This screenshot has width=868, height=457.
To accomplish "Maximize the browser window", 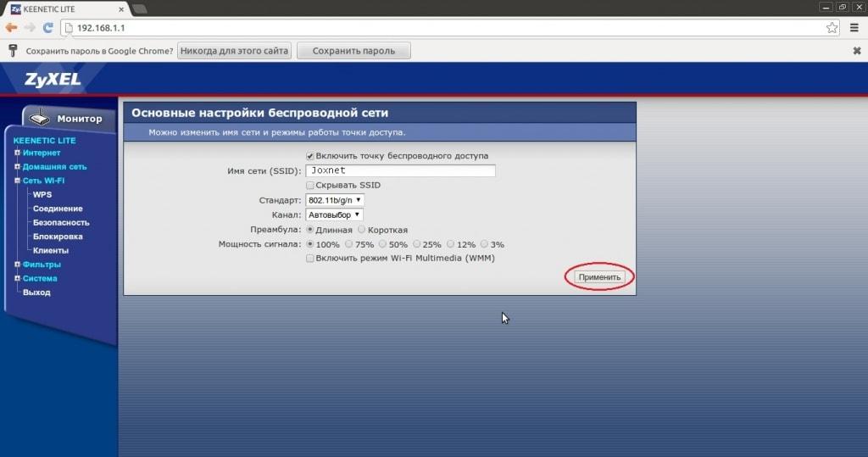I will click(x=842, y=7).
